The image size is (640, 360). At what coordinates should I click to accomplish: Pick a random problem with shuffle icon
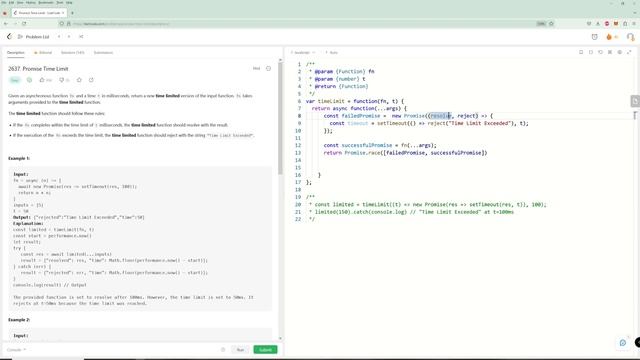coord(81,37)
